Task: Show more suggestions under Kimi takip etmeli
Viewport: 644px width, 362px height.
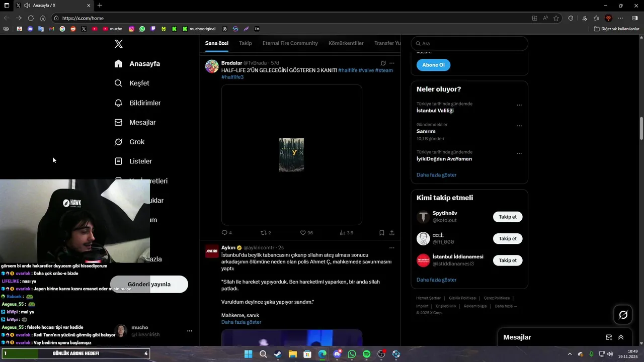Action: [437, 280]
